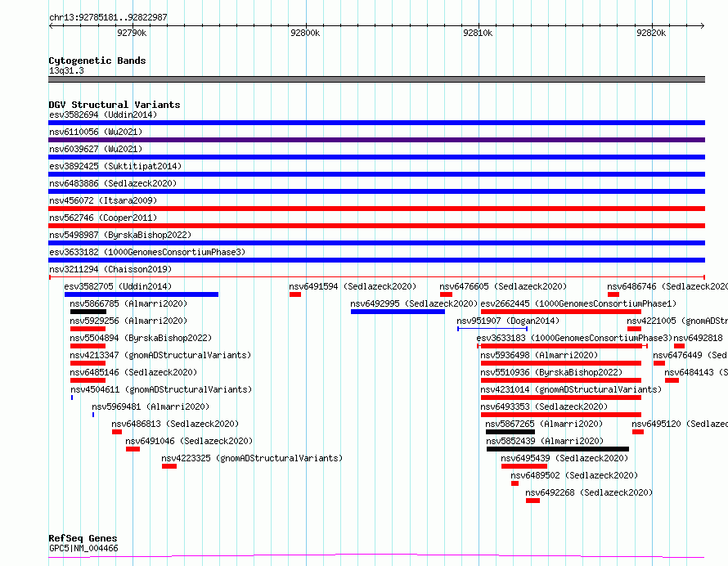Image resolution: width=728 pixels, height=566 pixels.
Task: Click nsv6476449 variant label
Action: [690, 355]
